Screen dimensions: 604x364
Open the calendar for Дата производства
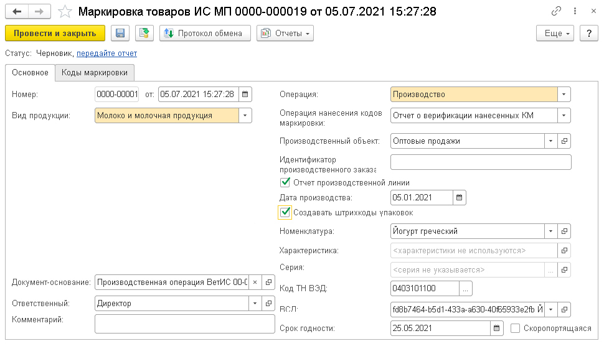click(x=459, y=197)
